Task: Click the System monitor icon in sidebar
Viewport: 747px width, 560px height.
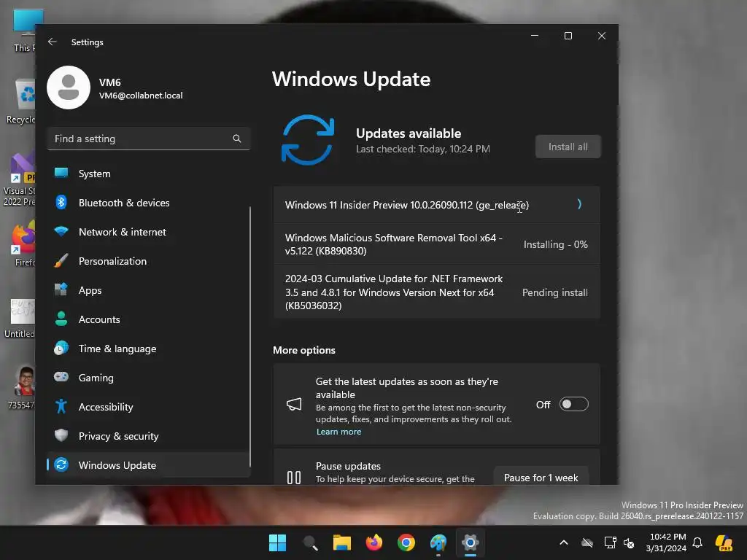Action: (x=61, y=174)
